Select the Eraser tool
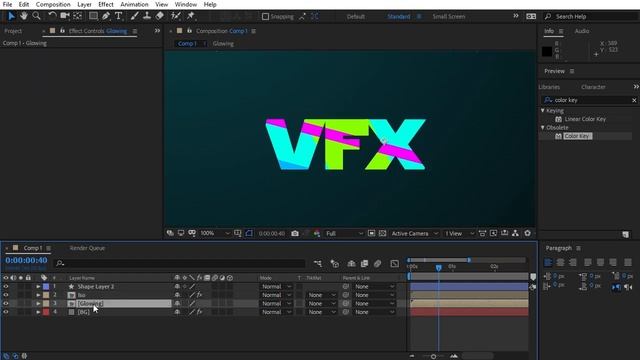640x360 pixels. pos(160,16)
